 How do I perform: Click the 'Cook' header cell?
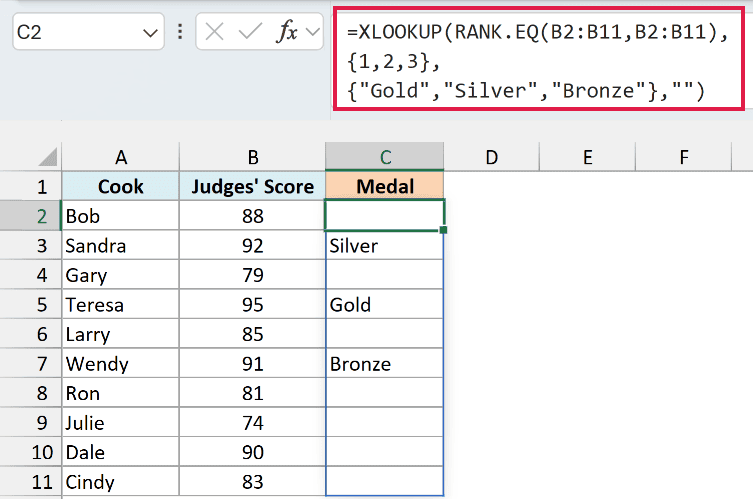coord(121,186)
